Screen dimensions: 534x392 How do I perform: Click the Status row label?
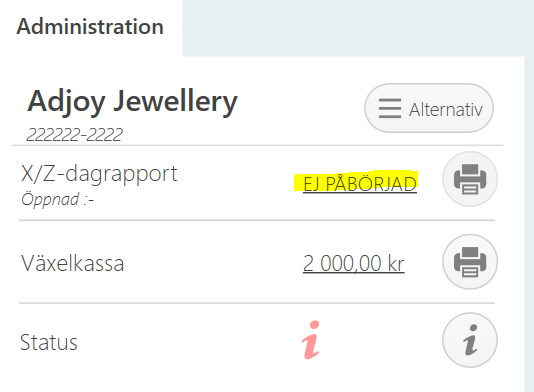tap(49, 342)
